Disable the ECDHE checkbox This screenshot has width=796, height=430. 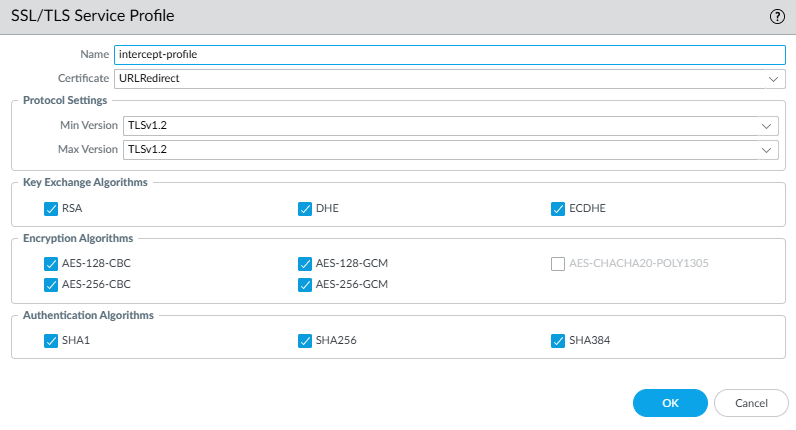pyautogui.click(x=559, y=210)
